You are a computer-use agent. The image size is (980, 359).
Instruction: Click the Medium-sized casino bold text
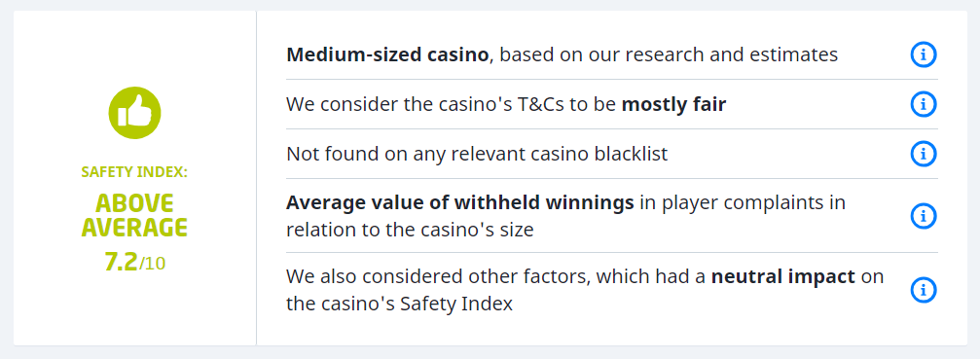[387, 54]
